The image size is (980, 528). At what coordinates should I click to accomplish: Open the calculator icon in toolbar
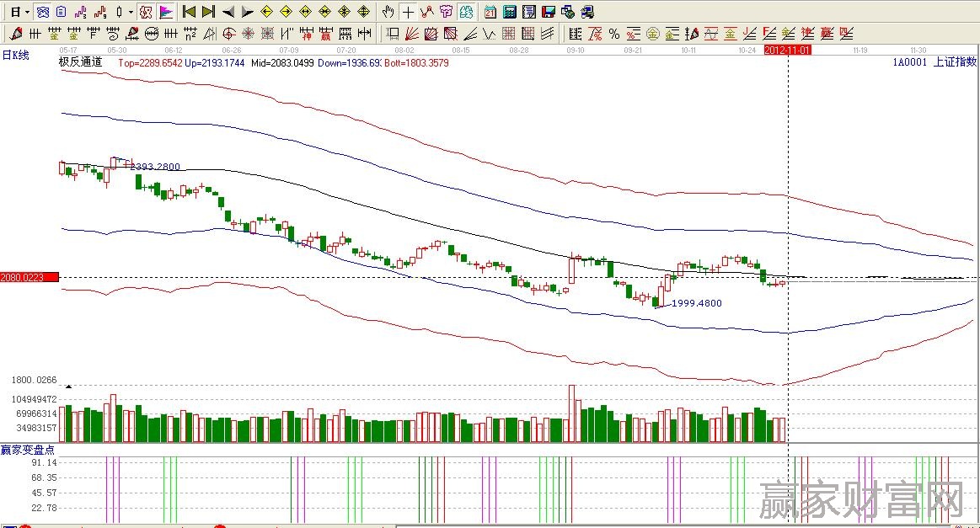click(510, 12)
